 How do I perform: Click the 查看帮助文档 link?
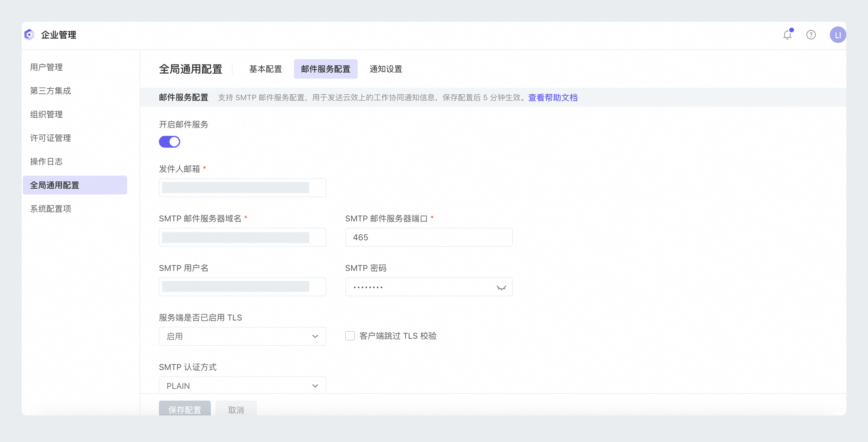coord(553,98)
